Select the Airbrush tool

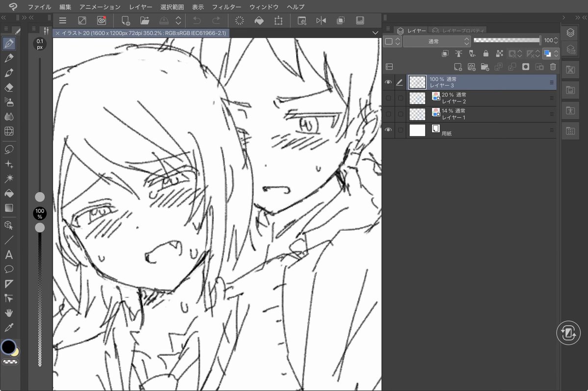[x=9, y=102]
